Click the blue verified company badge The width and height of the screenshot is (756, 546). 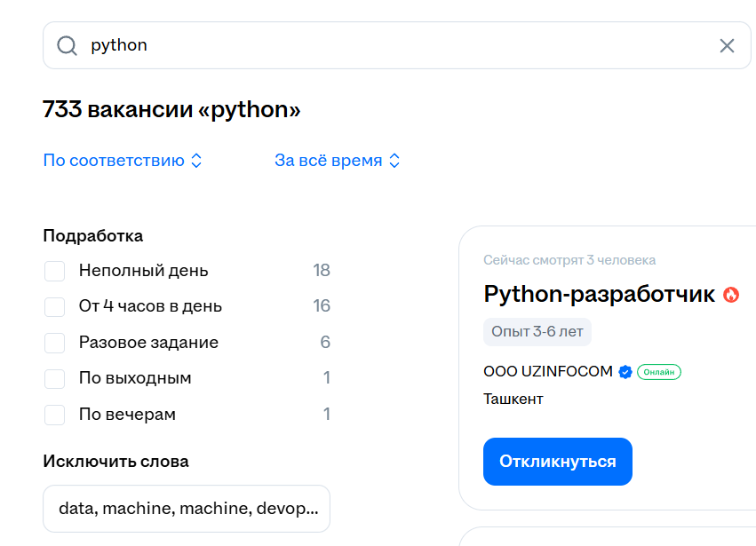(625, 372)
